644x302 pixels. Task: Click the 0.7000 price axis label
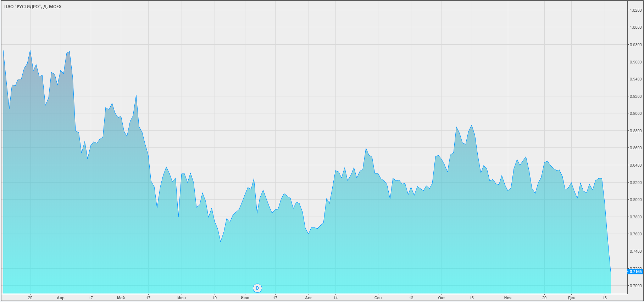pos(635,286)
